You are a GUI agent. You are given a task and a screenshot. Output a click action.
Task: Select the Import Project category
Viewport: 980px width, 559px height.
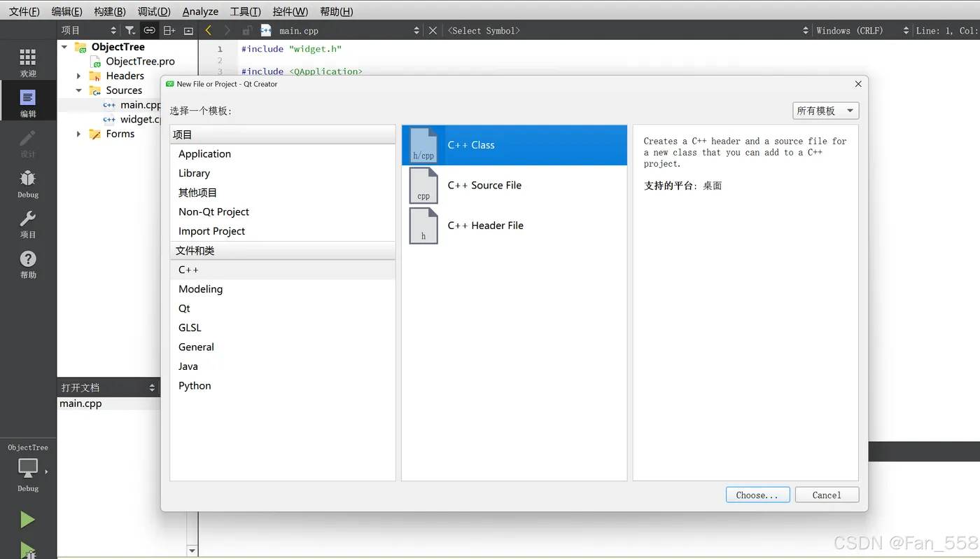283,231
